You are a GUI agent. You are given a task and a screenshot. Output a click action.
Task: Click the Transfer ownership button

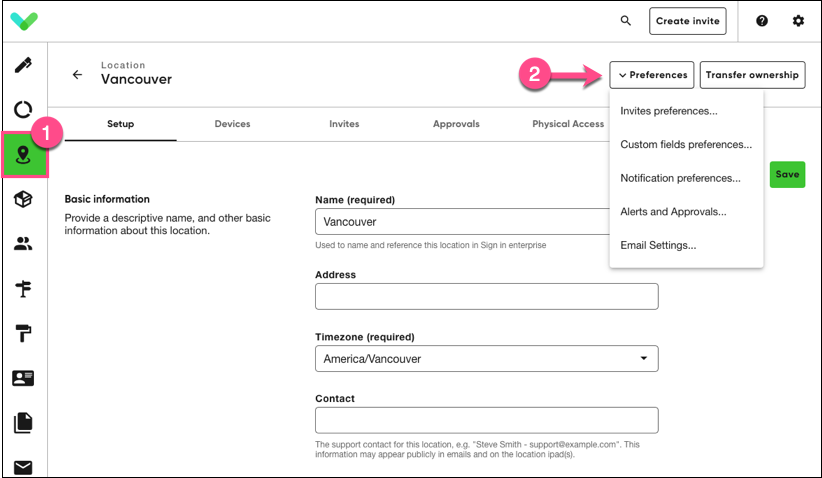(752, 75)
